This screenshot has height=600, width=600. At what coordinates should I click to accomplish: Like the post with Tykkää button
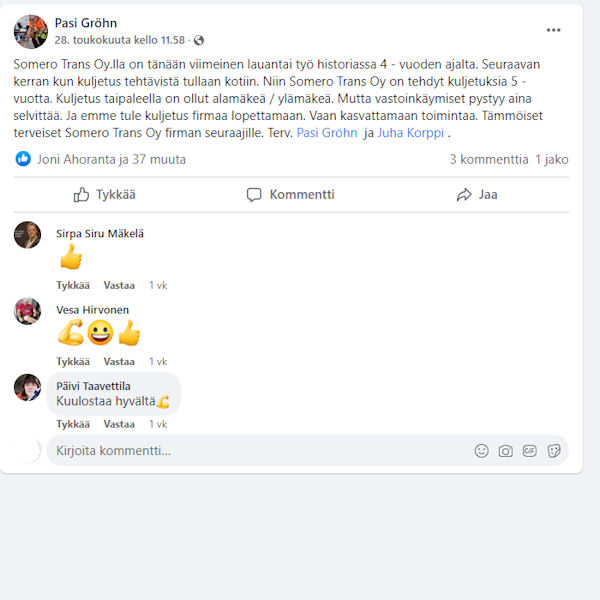point(104,195)
